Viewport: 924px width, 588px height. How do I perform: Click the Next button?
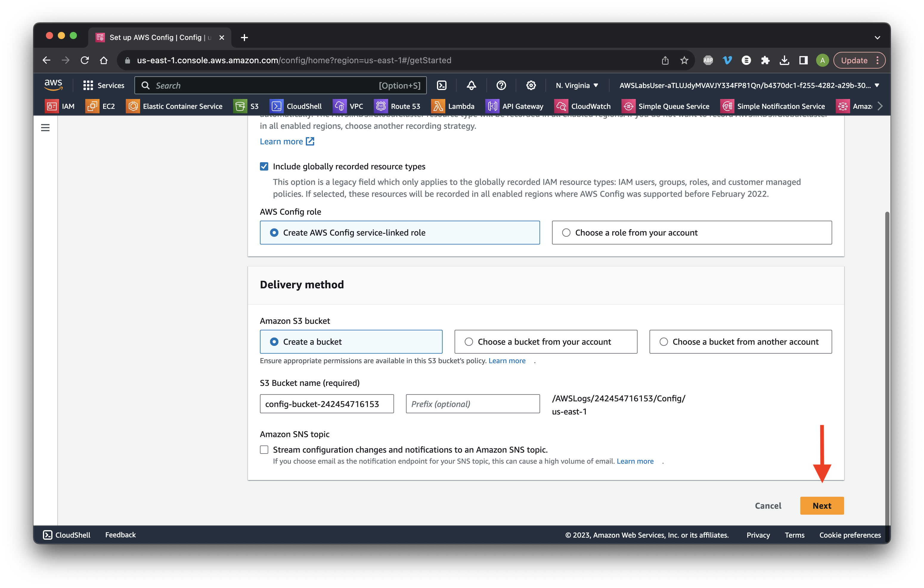pyautogui.click(x=822, y=505)
